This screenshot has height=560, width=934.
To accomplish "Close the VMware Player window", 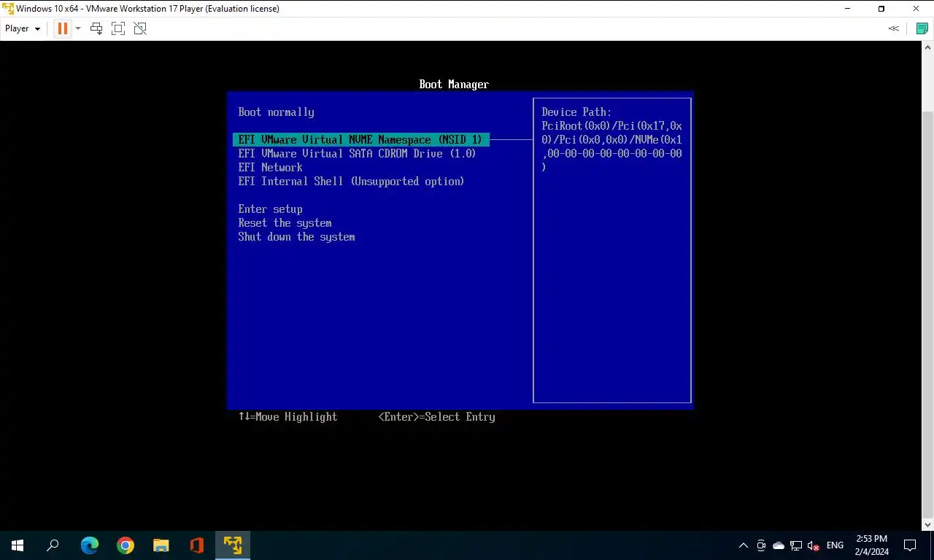I will pyautogui.click(x=916, y=9).
